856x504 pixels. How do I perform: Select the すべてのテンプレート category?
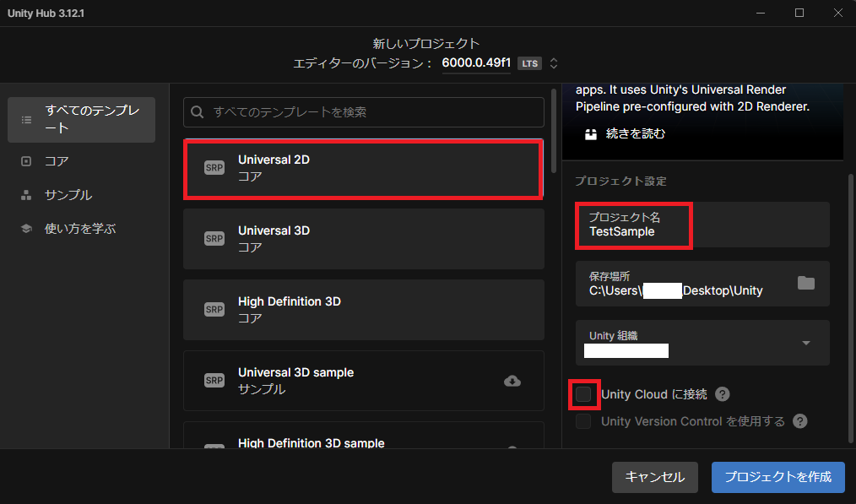coord(81,120)
